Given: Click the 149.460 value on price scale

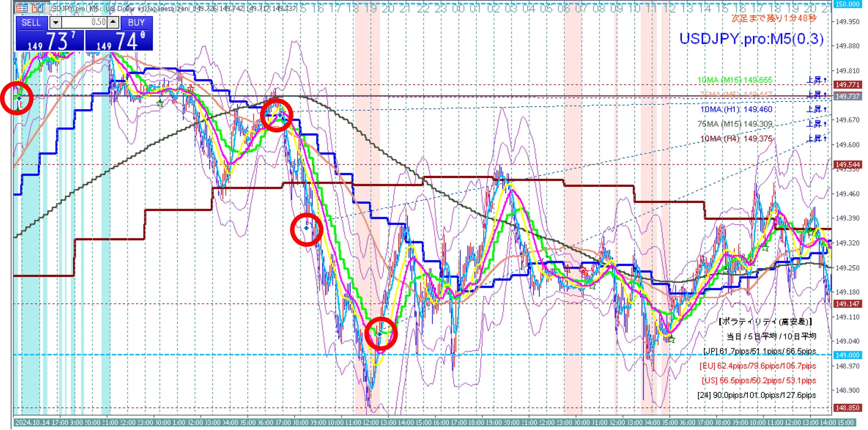Looking at the screenshot, I should coord(847,194).
